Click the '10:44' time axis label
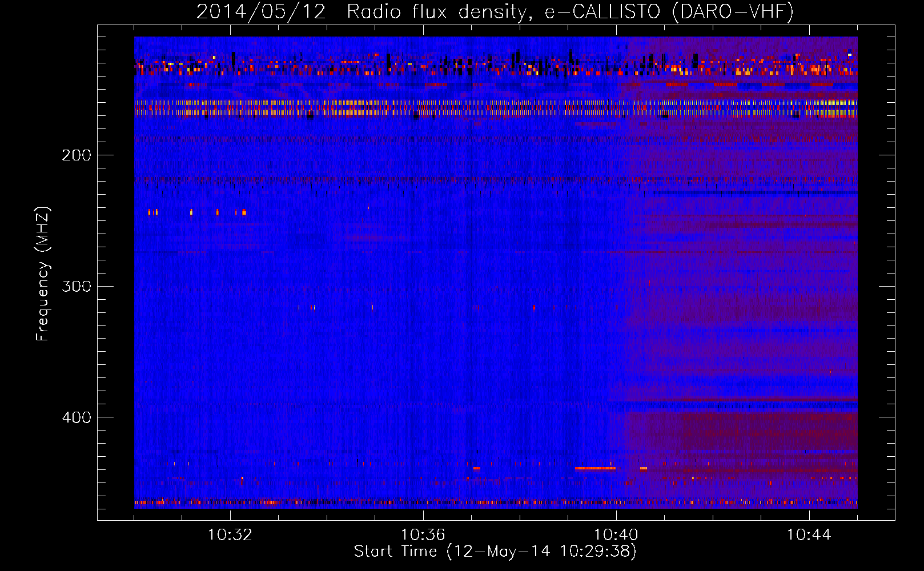924x571 pixels. coord(809,535)
